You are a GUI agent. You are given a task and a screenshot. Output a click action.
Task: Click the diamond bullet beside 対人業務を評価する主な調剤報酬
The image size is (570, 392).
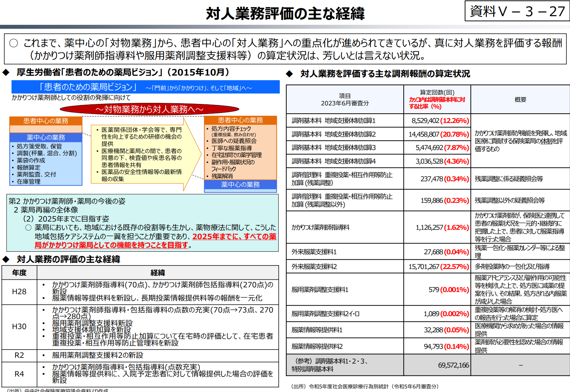tap(289, 74)
